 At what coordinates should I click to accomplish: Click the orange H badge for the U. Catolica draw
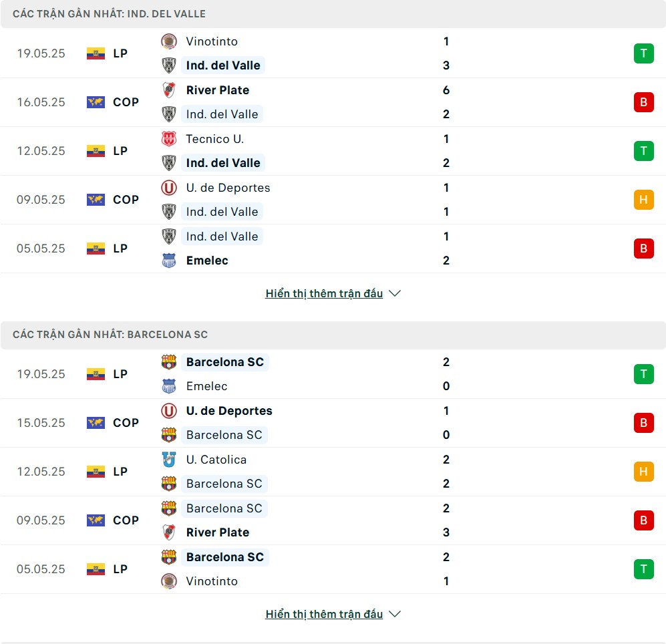click(643, 472)
